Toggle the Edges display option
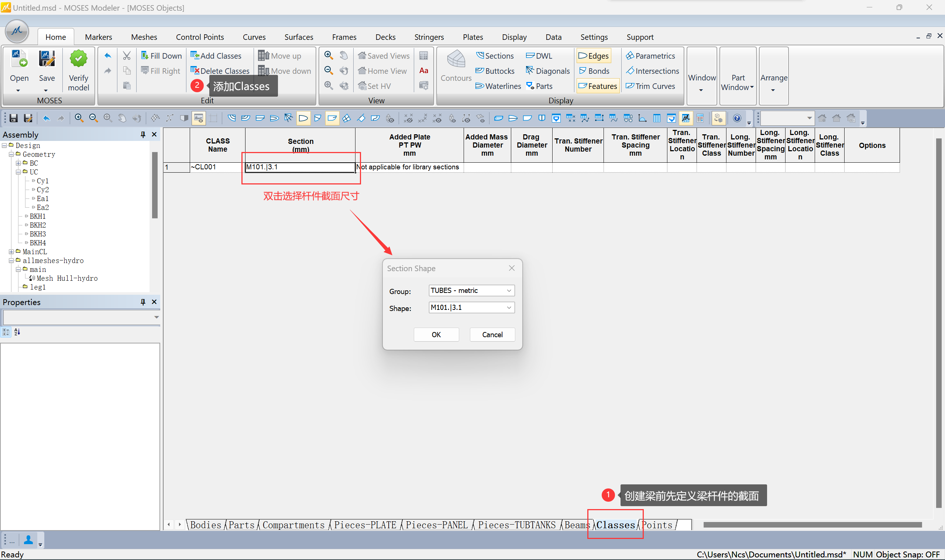Image resolution: width=945 pixels, height=560 pixels. [594, 56]
